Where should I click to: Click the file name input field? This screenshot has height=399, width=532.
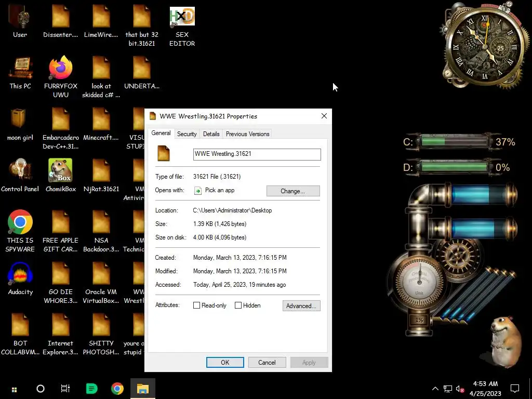coord(257,154)
